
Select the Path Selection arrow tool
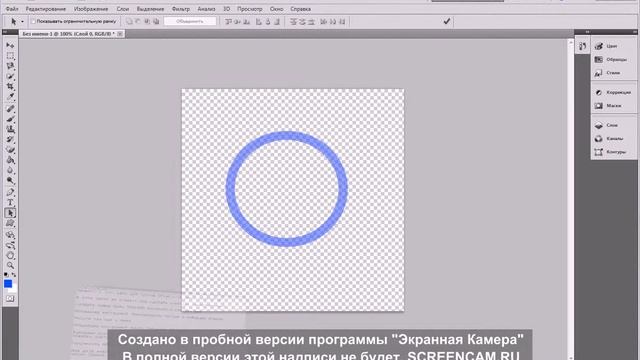(10, 213)
